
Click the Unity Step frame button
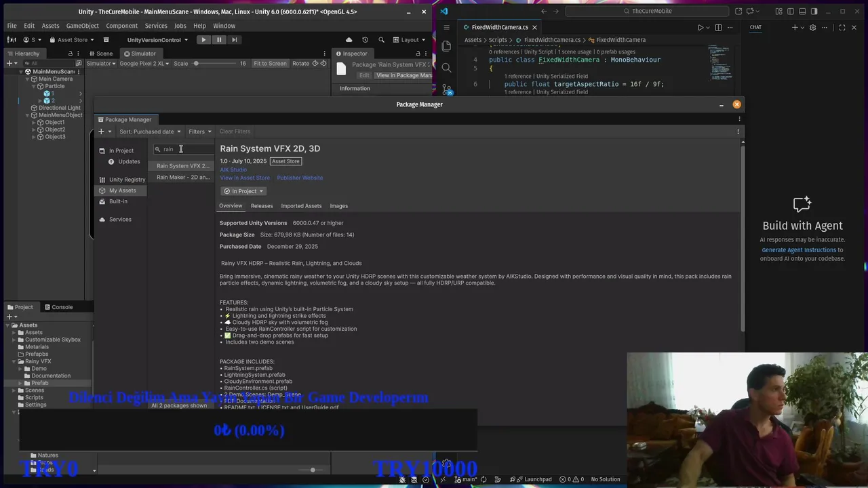pyautogui.click(x=235, y=40)
